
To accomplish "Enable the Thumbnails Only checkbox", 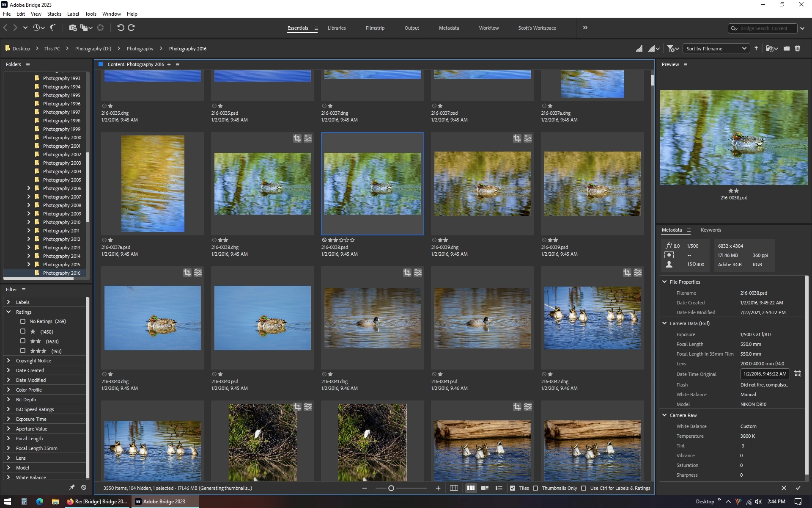I will coord(535,488).
